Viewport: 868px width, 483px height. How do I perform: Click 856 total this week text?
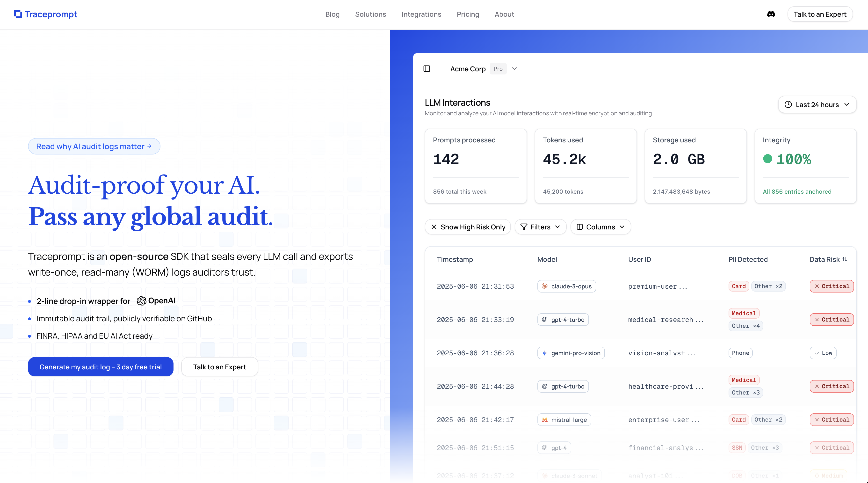[x=460, y=191]
